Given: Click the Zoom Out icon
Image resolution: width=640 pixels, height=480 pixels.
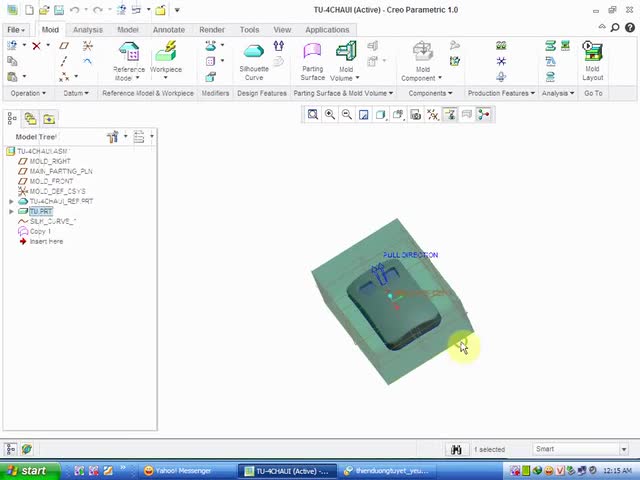Looking at the screenshot, I should (347, 115).
